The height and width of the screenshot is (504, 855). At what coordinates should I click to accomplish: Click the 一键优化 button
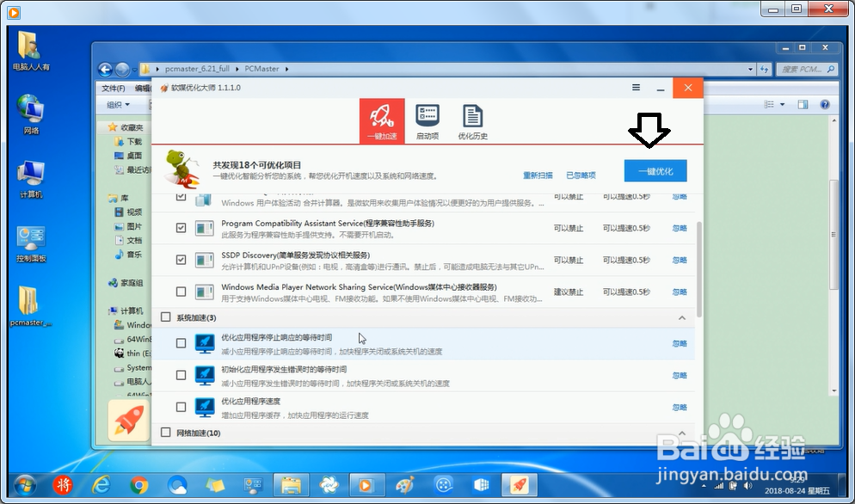click(655, 171)
